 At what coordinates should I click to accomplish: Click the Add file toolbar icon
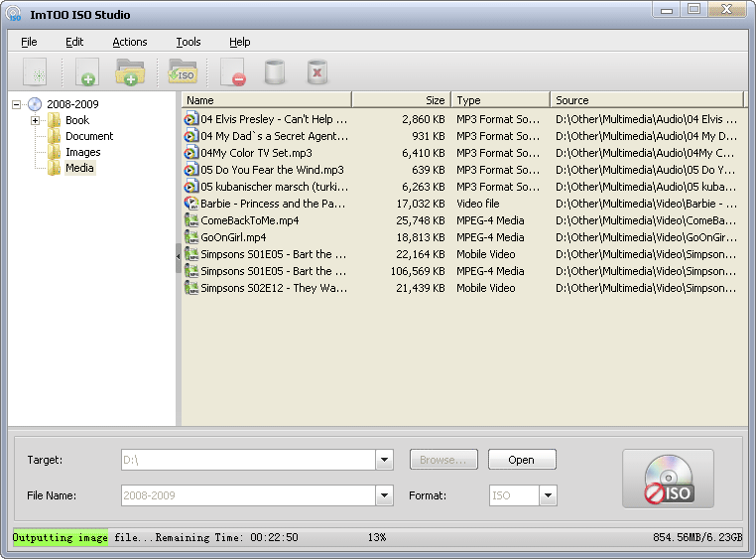(87, 72)
